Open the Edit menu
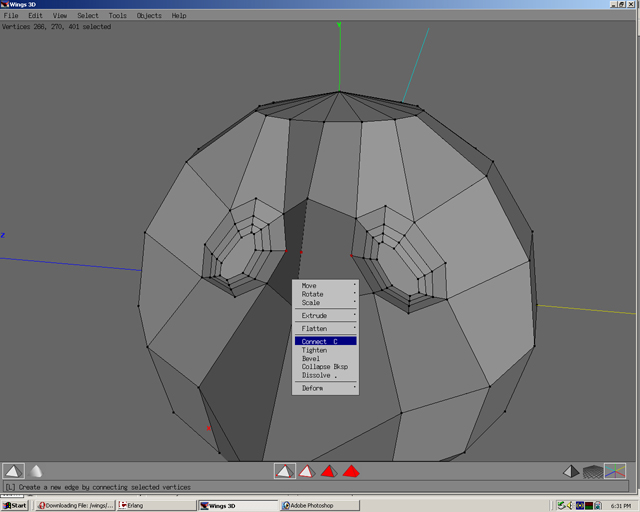Viewport: 640px width, 512px height. [x=36, y=16]
